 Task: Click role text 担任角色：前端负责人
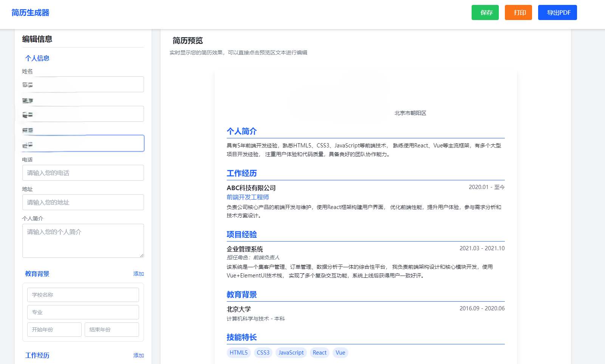[x=253, y=257]
